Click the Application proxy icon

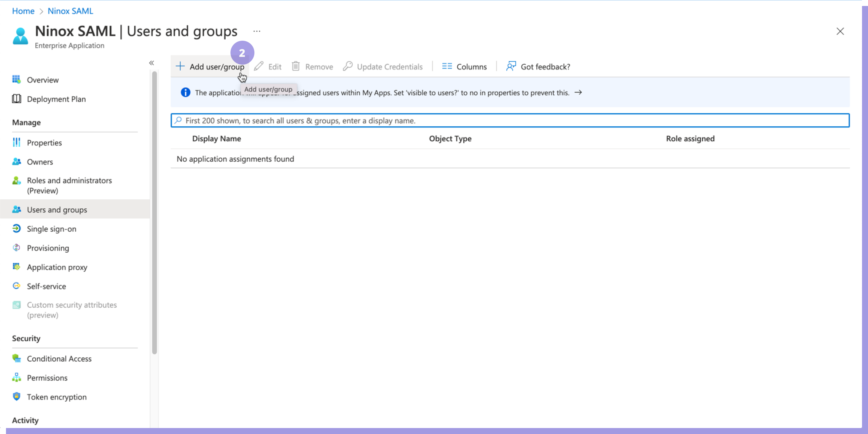coord(16,267)
